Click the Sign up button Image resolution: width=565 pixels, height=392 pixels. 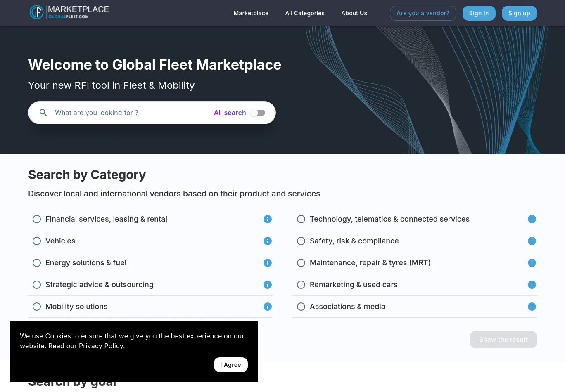(519, 13)
